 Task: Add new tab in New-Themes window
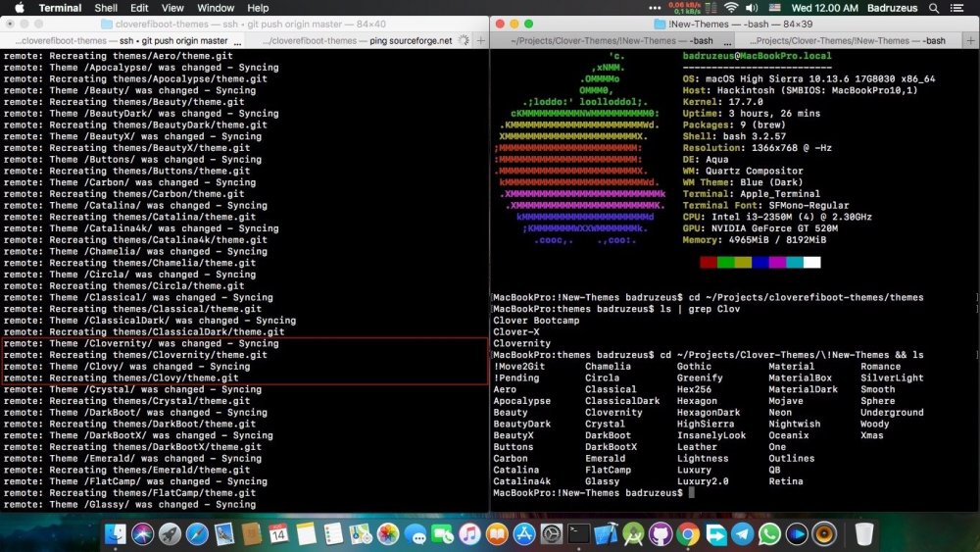970,40
